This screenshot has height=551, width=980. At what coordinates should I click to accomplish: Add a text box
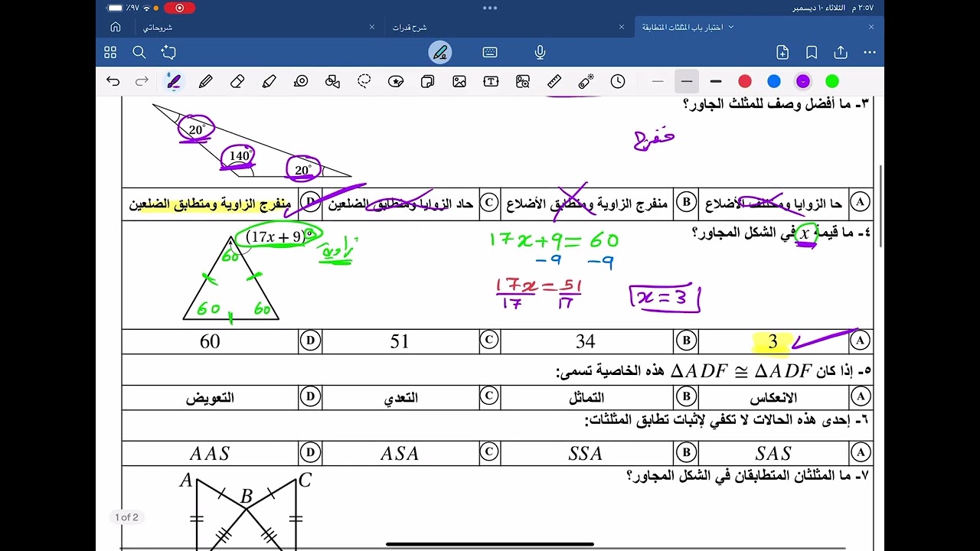491,81
